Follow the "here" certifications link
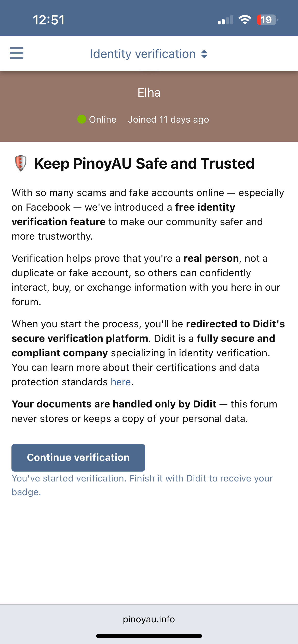The image size is (298, 644). (121, 382)
